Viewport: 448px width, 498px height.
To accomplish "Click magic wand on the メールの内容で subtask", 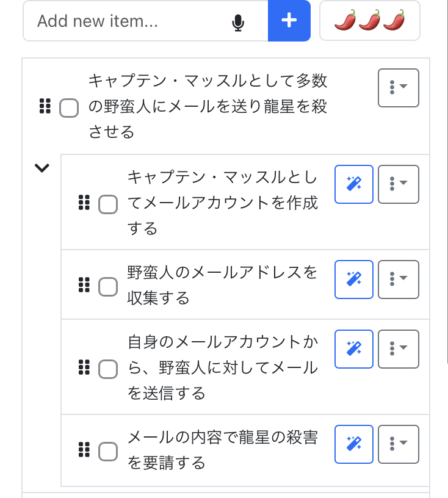I will coord(354,444).
